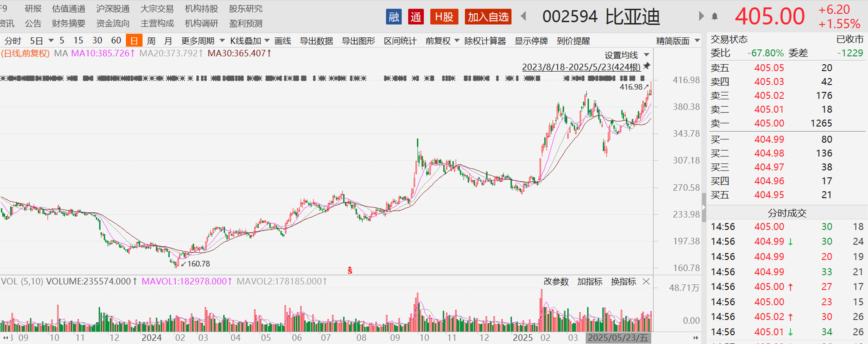
Task: Select the 周 weekly period
Action: [x=151, y=41]
